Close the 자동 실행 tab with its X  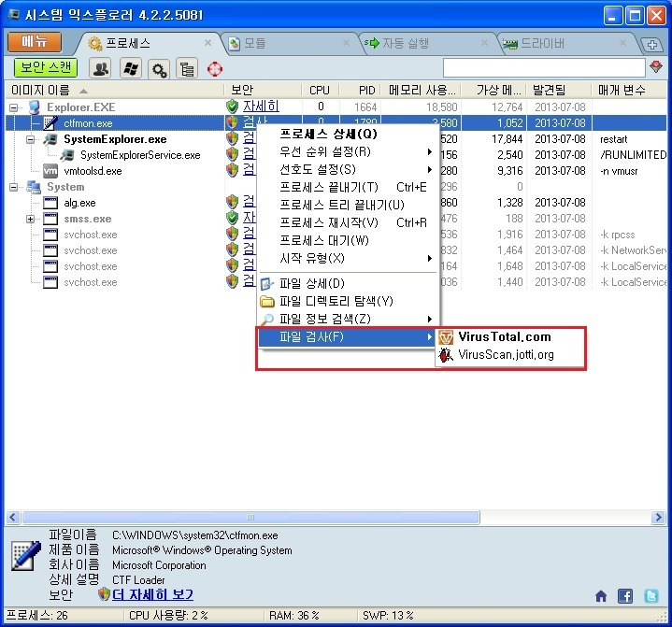click(484, 42)
